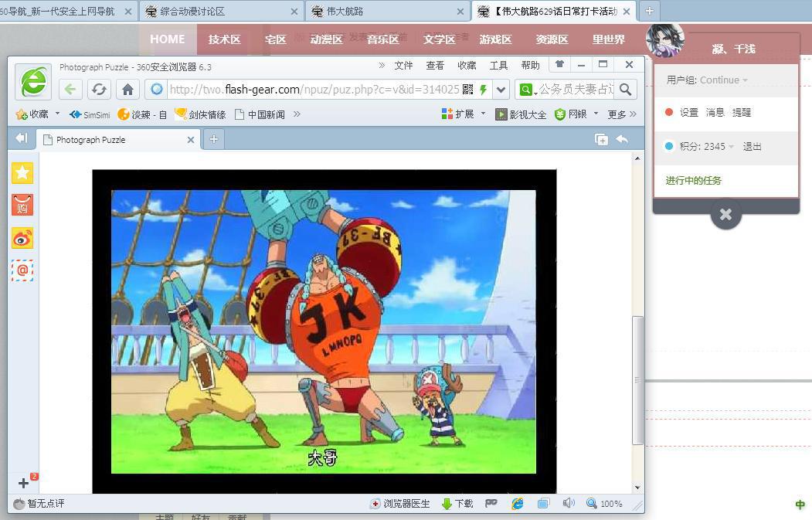Open the favorites star in the sidebar
This screenshot has height=520, width=812.
coord(22,173)
